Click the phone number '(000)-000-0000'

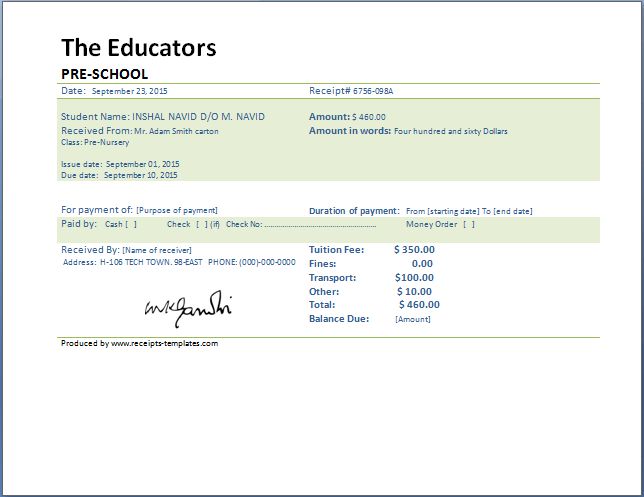point(267,262)
